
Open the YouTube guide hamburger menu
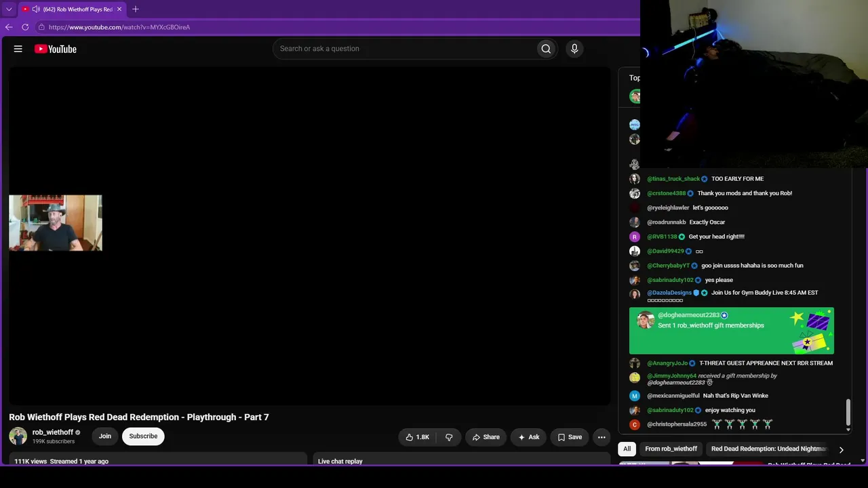coord(18,49)
